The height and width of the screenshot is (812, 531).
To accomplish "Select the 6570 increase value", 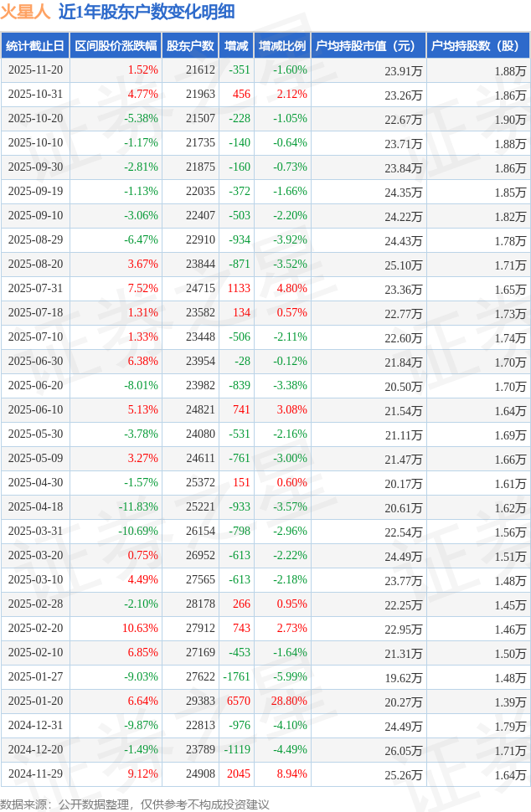I will [239, 702].
